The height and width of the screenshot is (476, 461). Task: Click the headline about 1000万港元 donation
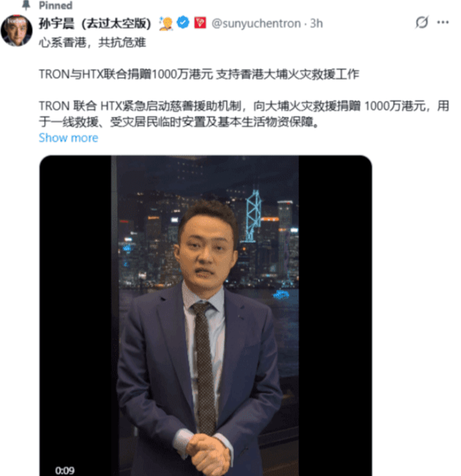(x=199, y=74)
